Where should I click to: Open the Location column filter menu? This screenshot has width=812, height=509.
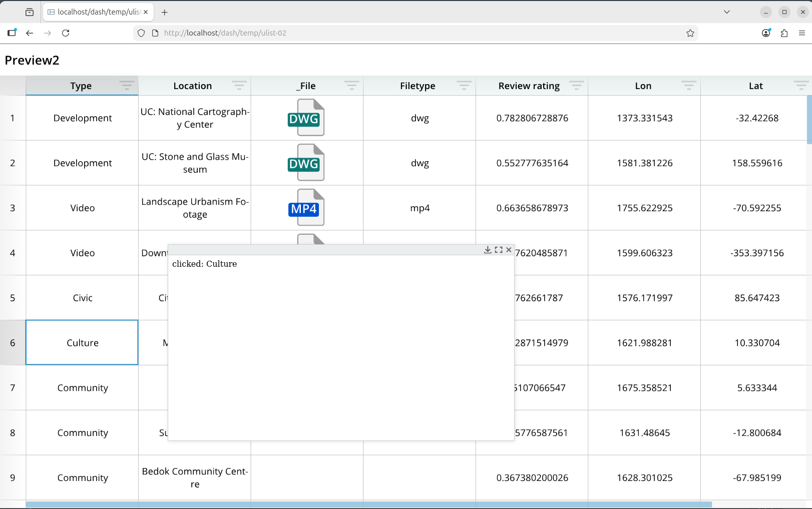(239, 86)
